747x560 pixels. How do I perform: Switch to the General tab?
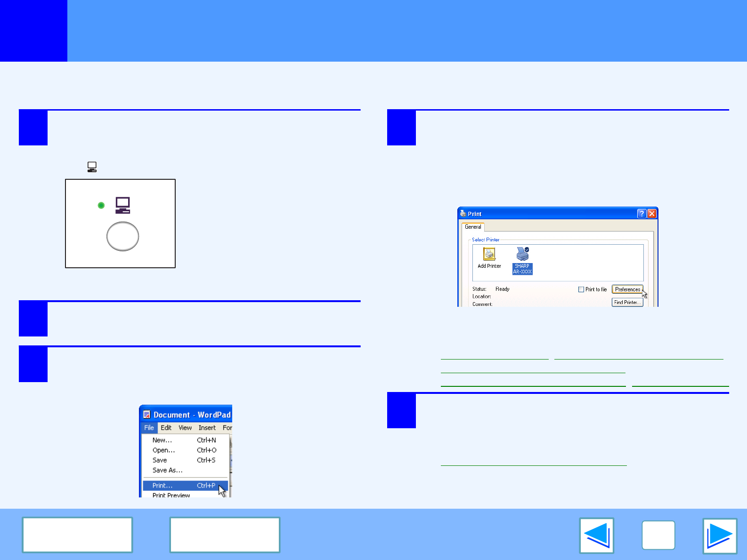473,227
